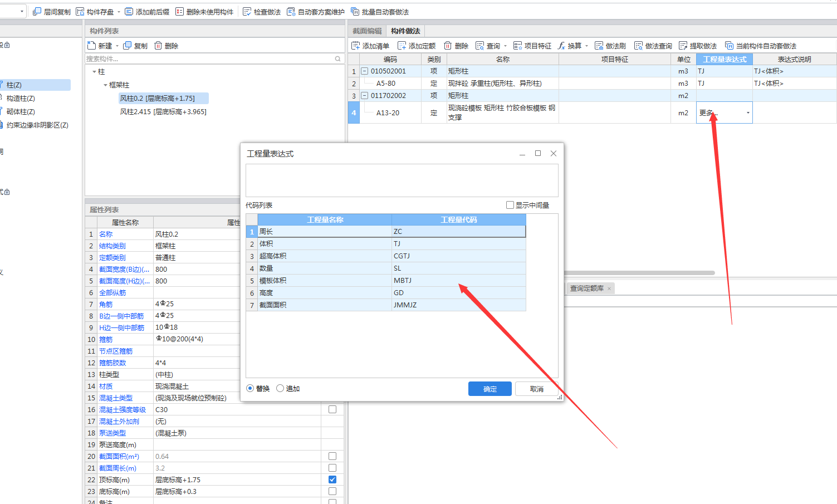The width and height of the screenshot is (837, 504).
Task: Click 查询 icon in 构件做法 toolbar
Action: coord(480,46)
